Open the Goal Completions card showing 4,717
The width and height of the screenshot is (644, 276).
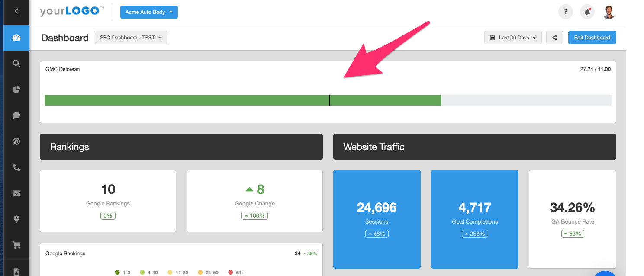point(475,219)
